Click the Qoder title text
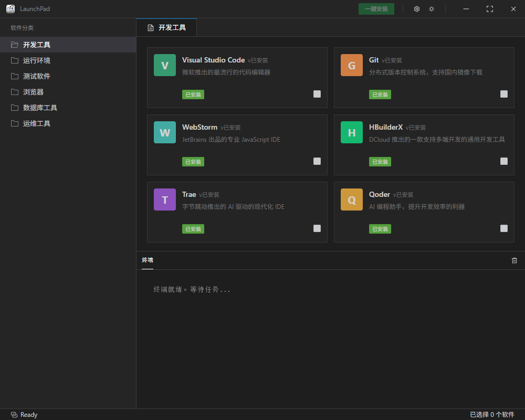Viewport: 525px width, 420px height. click(380, 195)
